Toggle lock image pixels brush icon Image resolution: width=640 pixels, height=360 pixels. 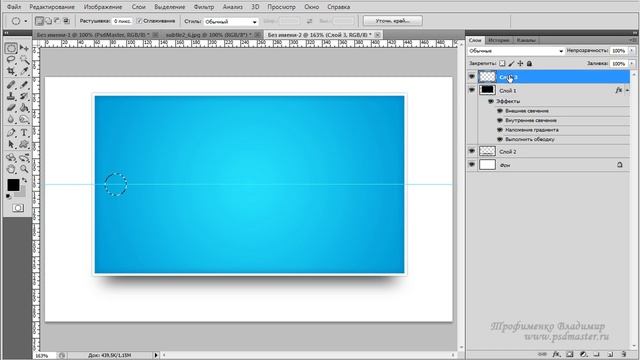[x=511, y=64]
